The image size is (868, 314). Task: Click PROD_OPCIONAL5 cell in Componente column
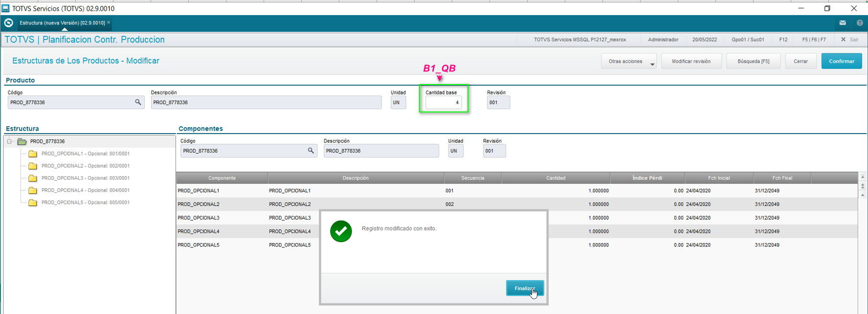tap(199, 245)
